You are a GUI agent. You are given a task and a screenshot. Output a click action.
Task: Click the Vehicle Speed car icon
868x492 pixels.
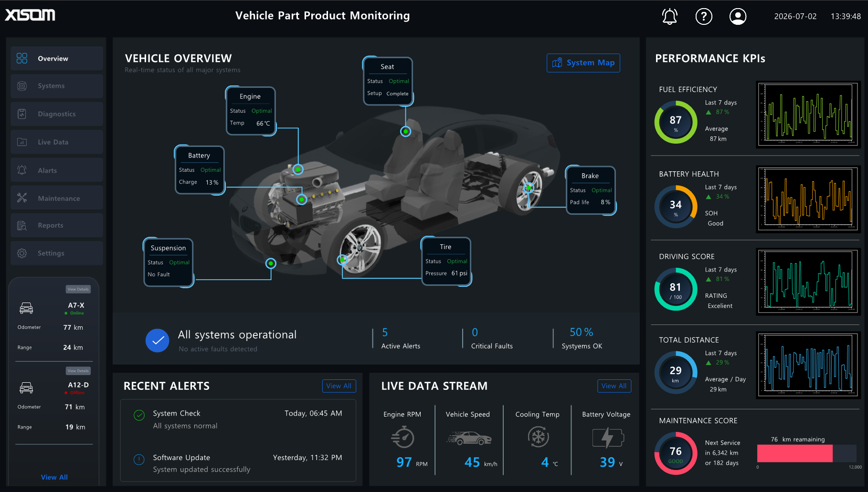click(469, 438)
